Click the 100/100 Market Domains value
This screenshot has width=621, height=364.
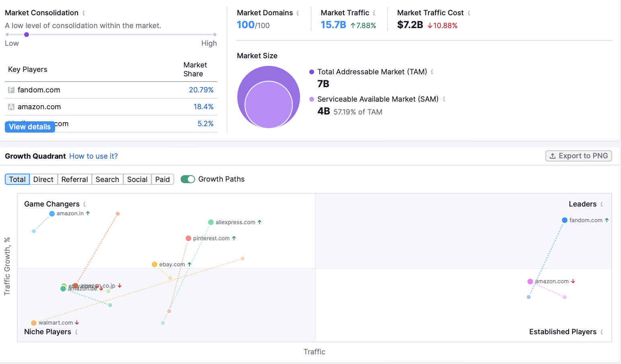coord(253,25)
